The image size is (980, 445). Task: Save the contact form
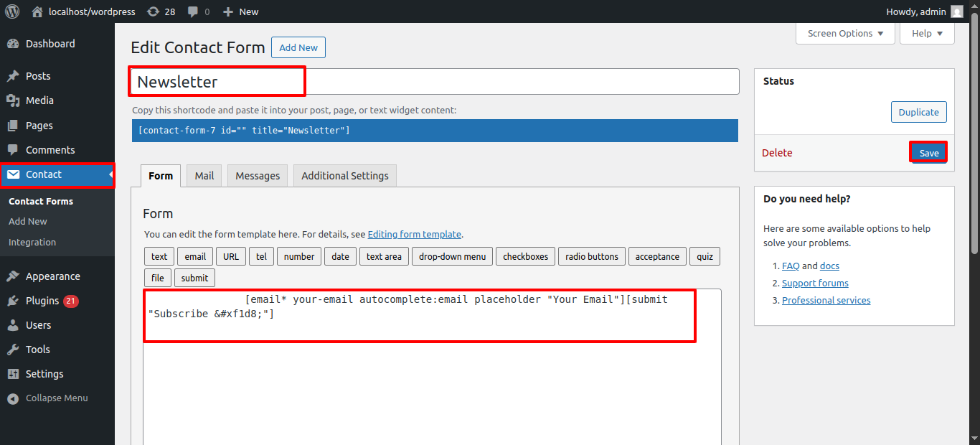tap(929, 153)
